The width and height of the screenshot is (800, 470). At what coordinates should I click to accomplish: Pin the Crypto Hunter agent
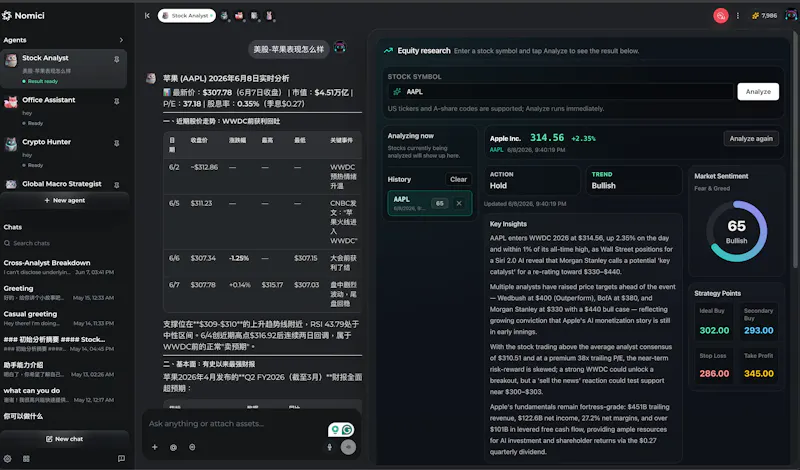tap(116, 143)
